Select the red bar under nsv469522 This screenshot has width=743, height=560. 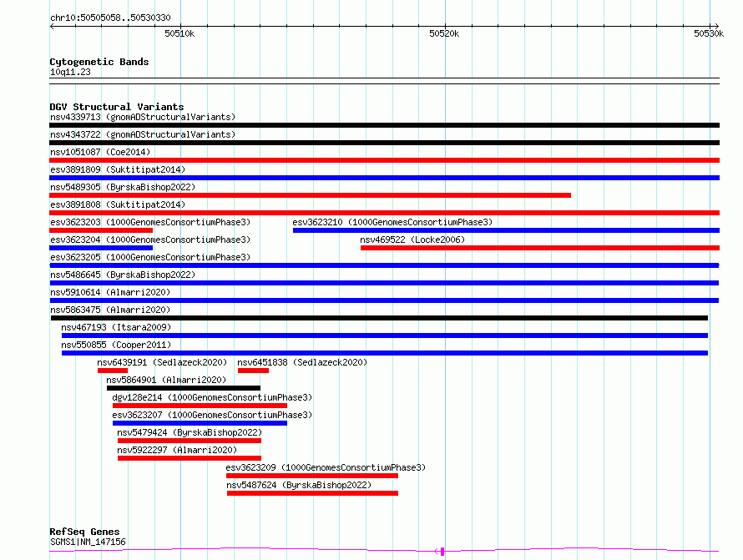click(x=540, y=248)
